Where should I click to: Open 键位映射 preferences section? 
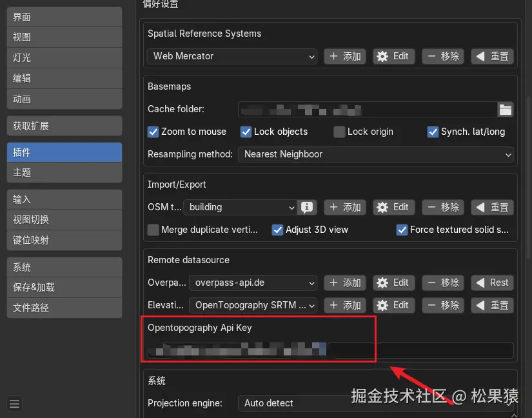pyautogui.click(x=64, y=241)
